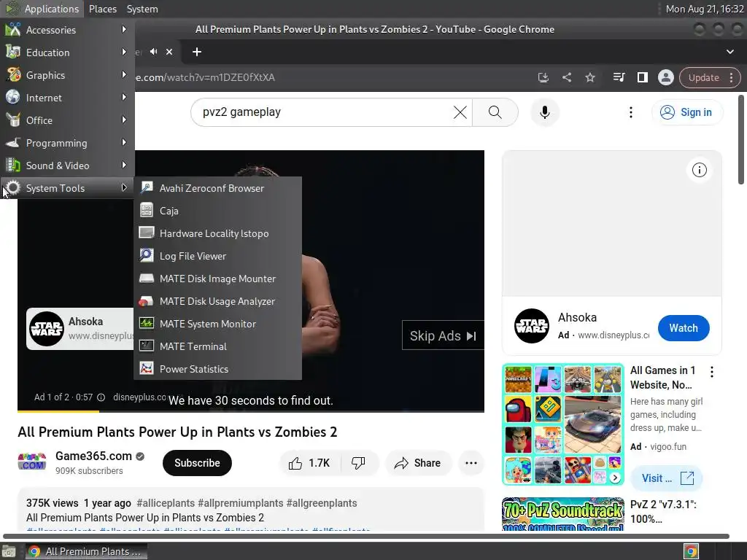Launch Hardware Locality lstopo
This screenshot has height=560, width=747.
click(x=217, y=233)
